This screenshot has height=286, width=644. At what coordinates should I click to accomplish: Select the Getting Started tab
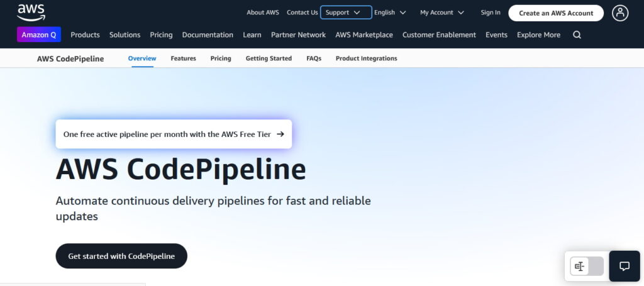pyautogui.click(x=269, y=58)
